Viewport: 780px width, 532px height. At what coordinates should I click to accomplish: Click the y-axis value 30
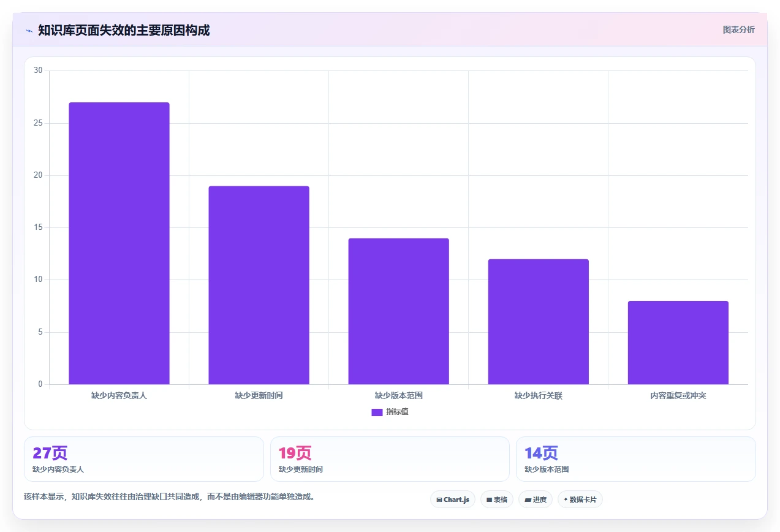pos(38,71)
